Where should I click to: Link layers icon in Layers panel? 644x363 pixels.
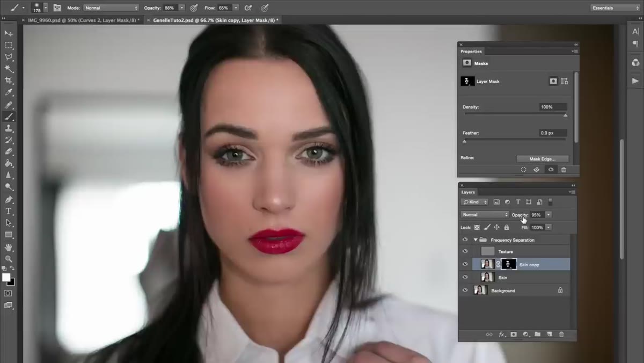point(489,334)
